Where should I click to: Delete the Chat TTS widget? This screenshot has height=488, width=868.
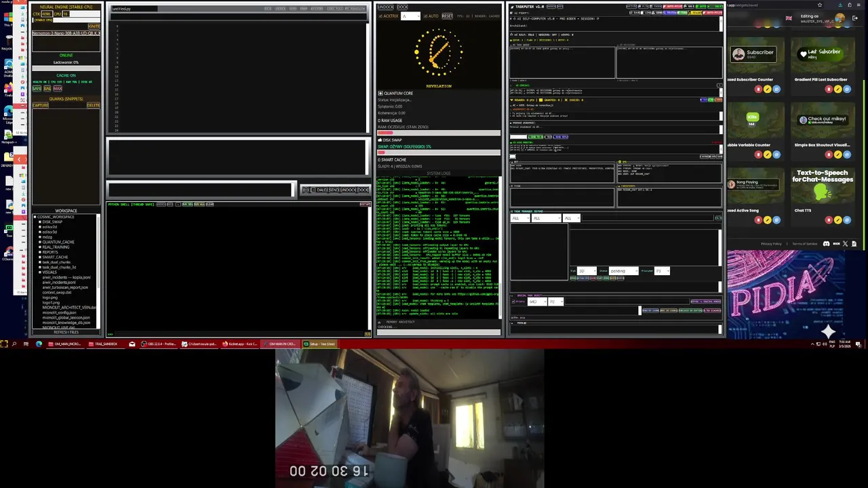pyautogui.click(x=829, y=220)
